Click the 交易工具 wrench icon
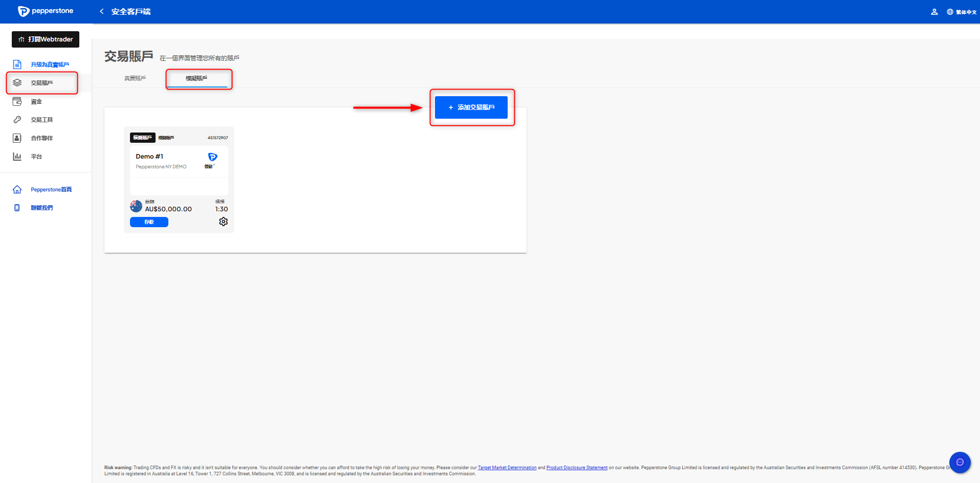This screenshot has height=483, width=980. coord(17,120)
